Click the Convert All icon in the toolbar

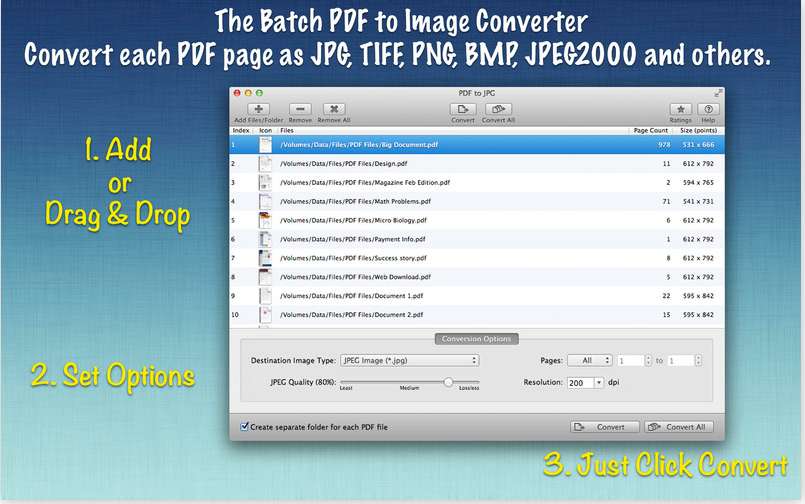coord(498,109)
